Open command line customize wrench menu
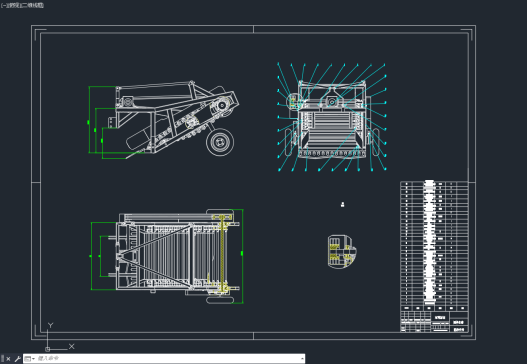This screenshot has height=364, width=527. (17, 359)
